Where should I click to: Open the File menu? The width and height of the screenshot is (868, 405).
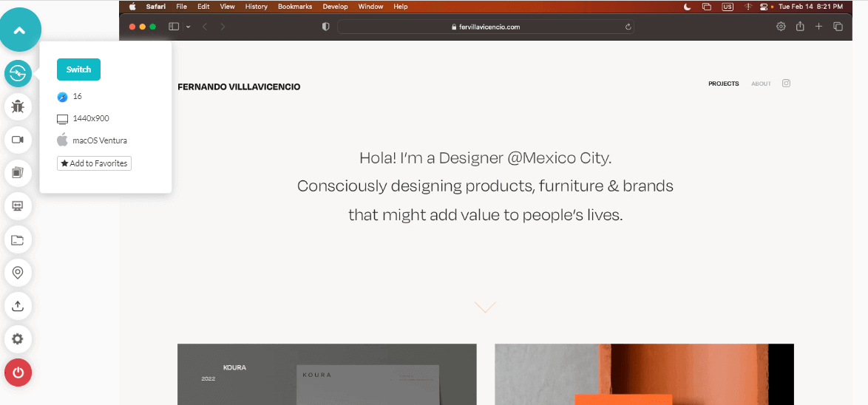click(x=182, y=7)
